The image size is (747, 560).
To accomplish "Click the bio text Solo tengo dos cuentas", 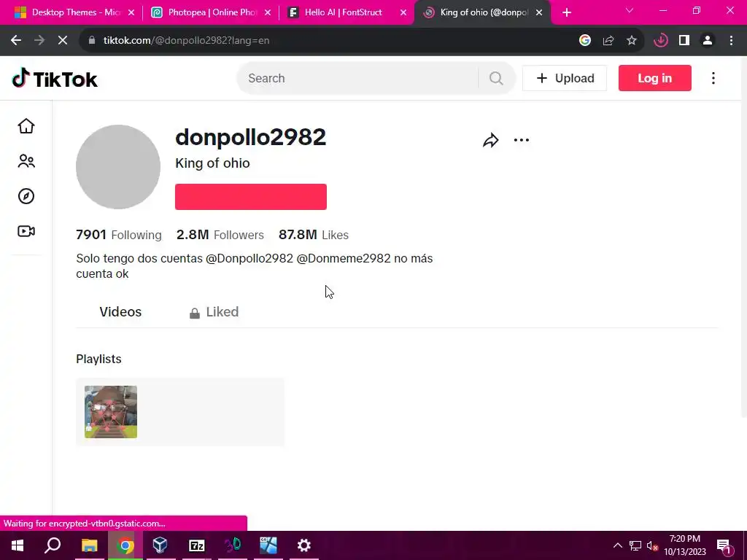I will click(x=255, y=266).
